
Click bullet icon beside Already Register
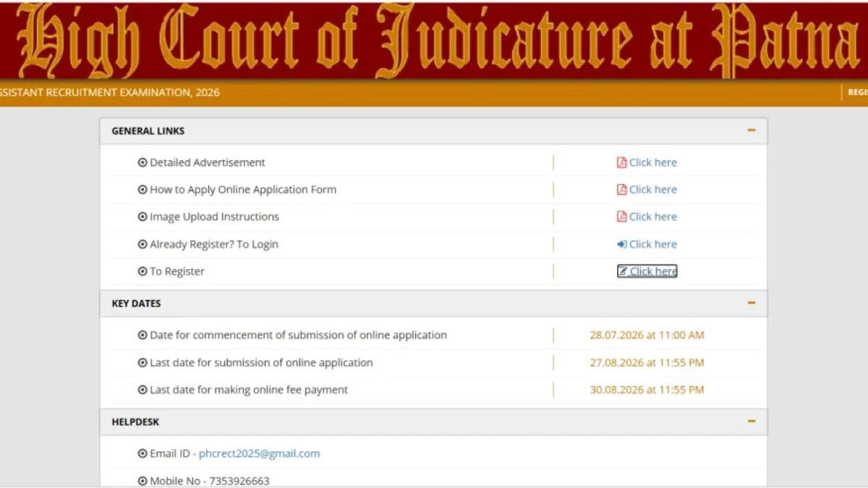coord(142,244)
